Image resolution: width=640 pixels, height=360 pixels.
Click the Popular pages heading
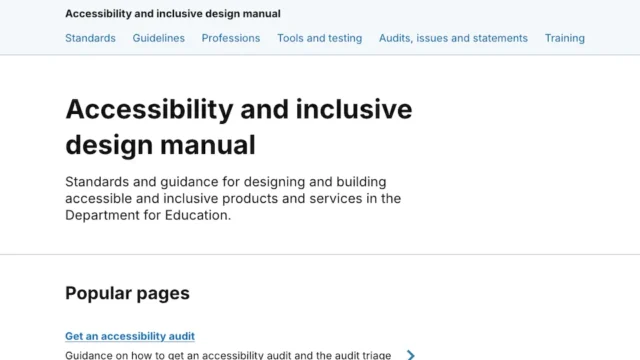click(127, 293)
